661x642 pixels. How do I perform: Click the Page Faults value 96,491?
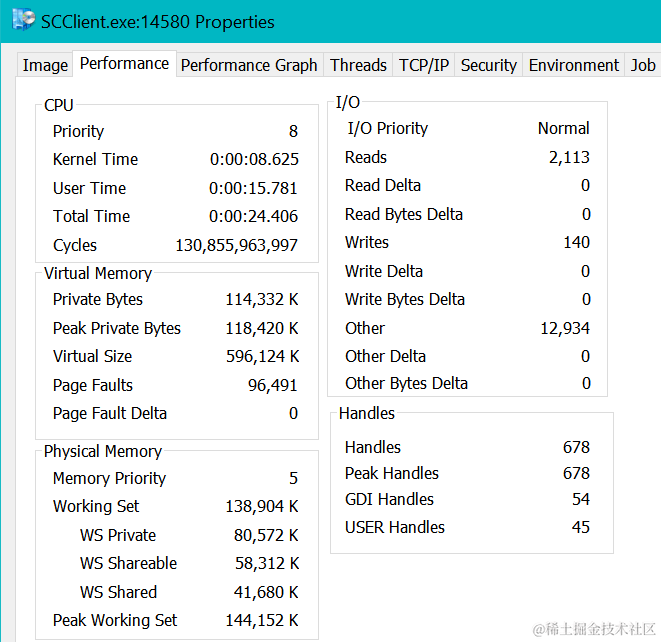pos(273,385)
